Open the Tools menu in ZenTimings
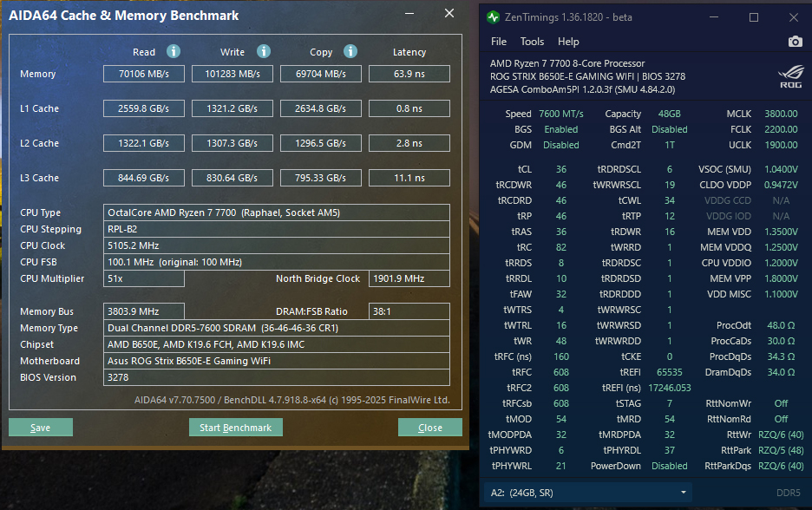This screenshot has width=812, height=510. coord(532,42)
